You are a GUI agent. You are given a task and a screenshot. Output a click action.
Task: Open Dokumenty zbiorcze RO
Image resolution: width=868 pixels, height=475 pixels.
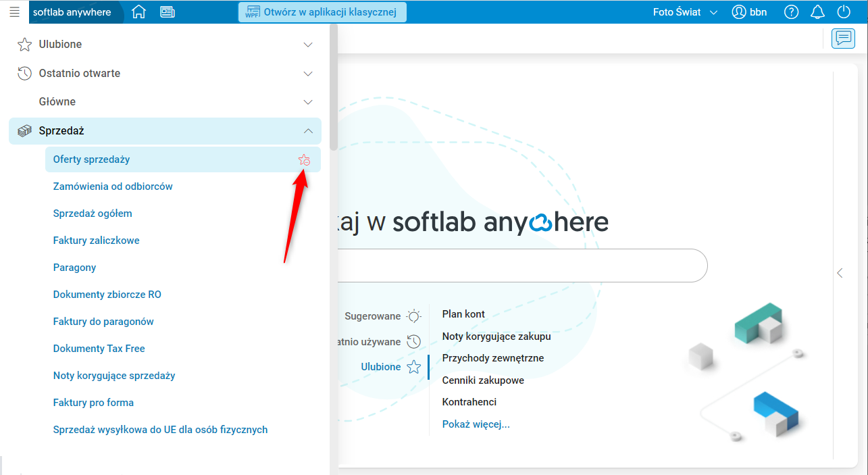point(107,295)
